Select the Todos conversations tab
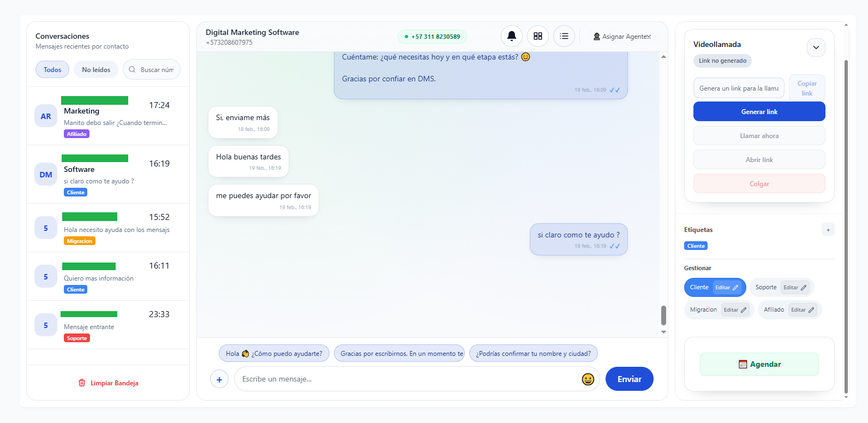 click(x=52, y=70)
